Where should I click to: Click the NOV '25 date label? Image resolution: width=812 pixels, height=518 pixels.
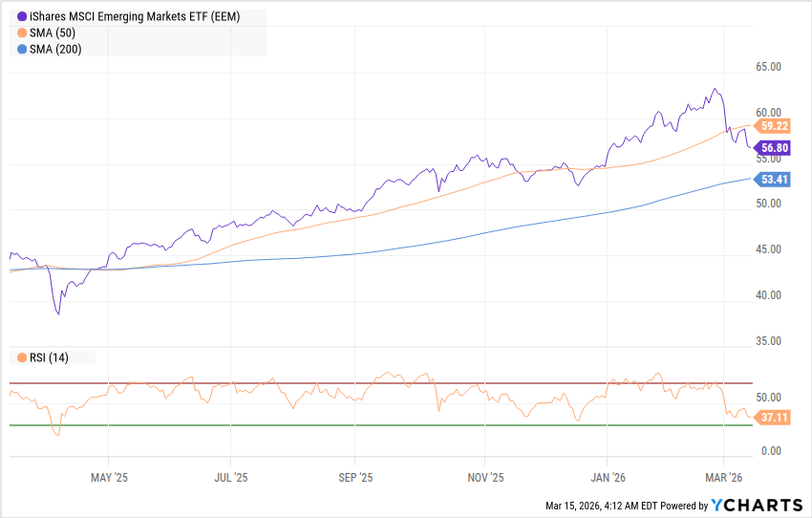[x=485, y=478]
